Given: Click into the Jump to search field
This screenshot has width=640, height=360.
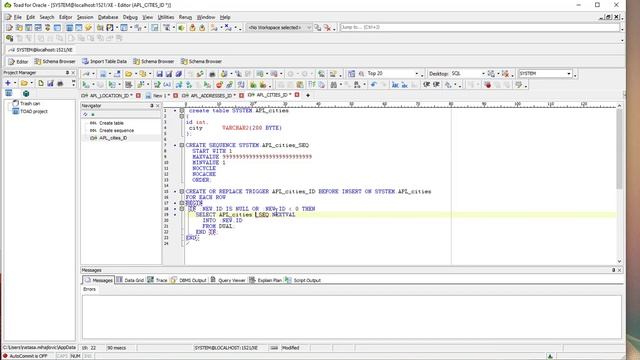Looking at the screenshot, I should point(479,27).
